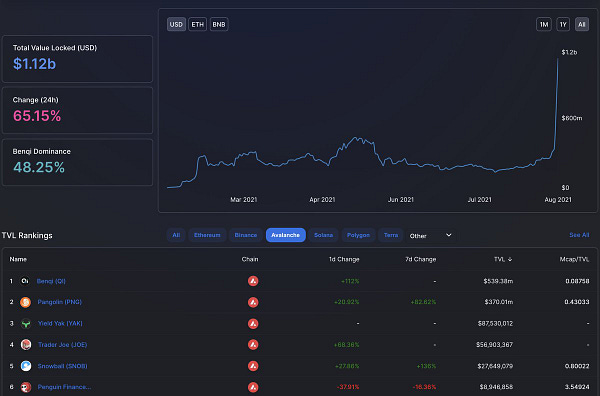Click the TVL Rankings heading
This screenshot has height=396, width=600.
[x=27, y=235]
